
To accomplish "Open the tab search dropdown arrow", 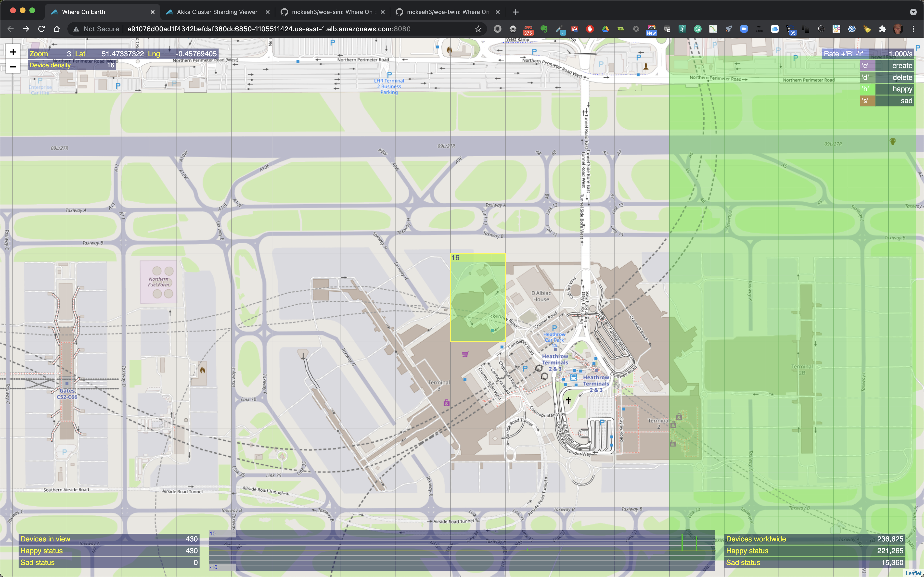I will click(913, 12).
